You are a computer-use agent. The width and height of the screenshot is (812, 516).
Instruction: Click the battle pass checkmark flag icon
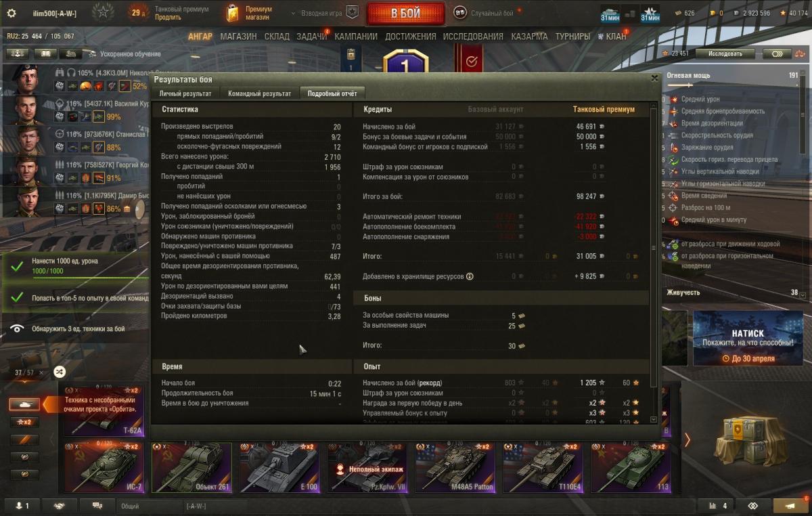coord(472,61)
